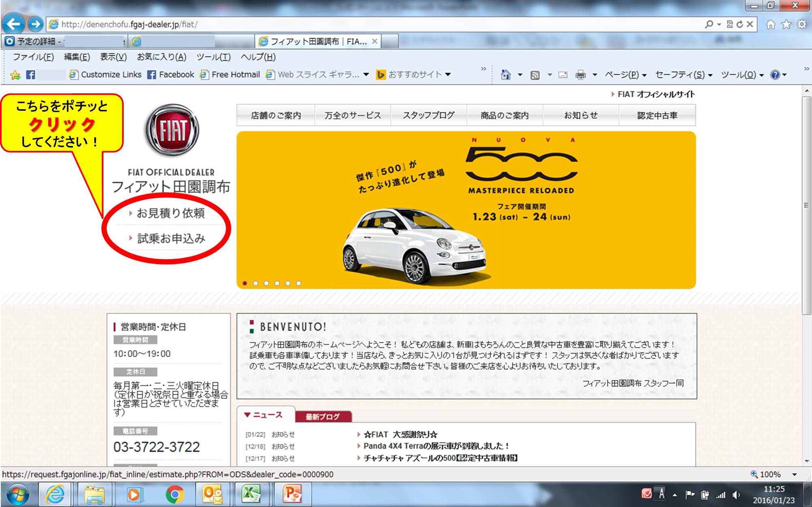This screenshot has height=507, width=812.
Task: Open the 店舗のご案内 navigation button
Action: [x=276, y=116]
